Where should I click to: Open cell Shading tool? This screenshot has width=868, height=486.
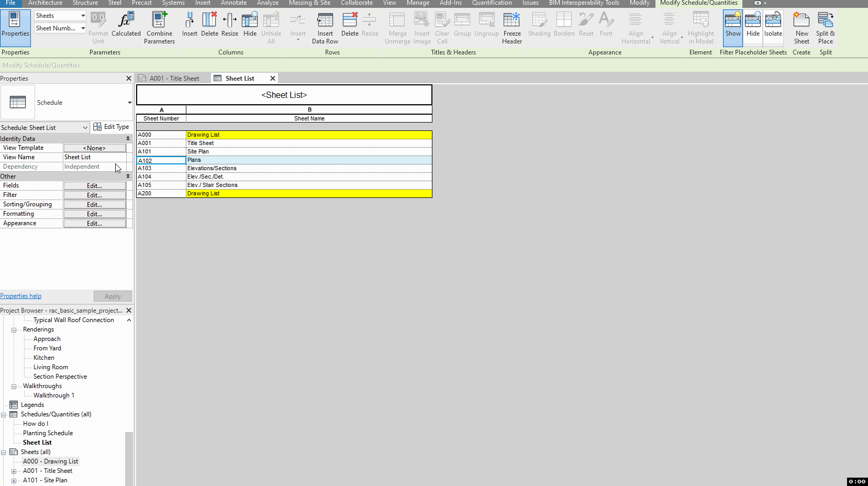pyautogui.click(x=539, y=25)
